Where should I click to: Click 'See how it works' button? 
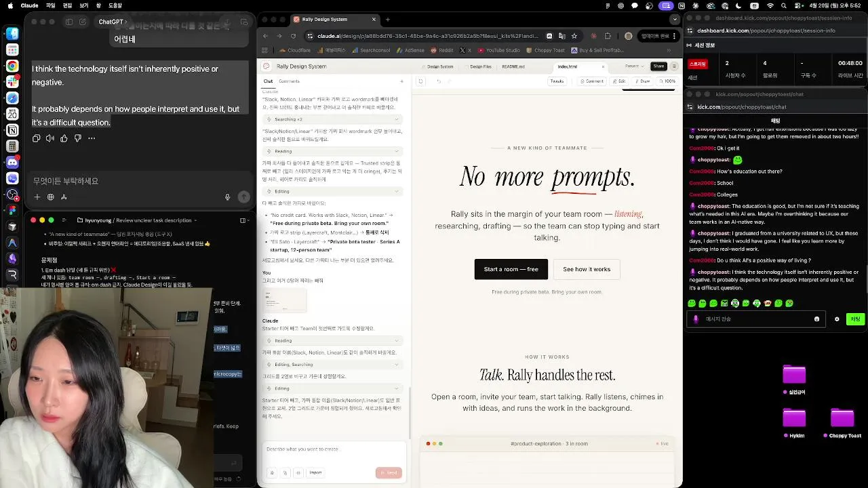point(587,269)
